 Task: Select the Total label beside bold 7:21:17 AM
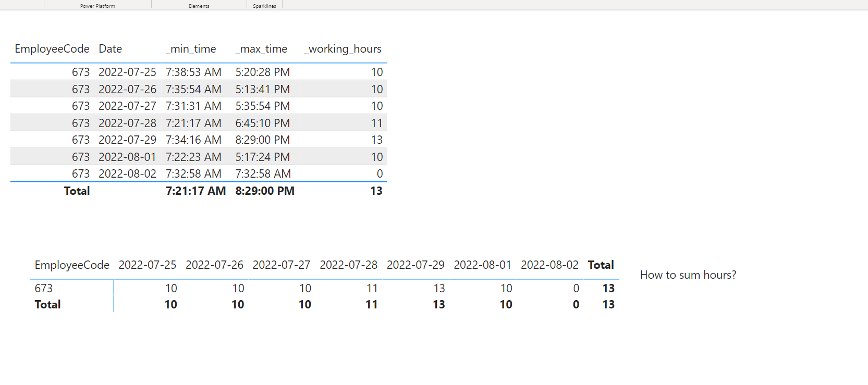coord(77,191)
